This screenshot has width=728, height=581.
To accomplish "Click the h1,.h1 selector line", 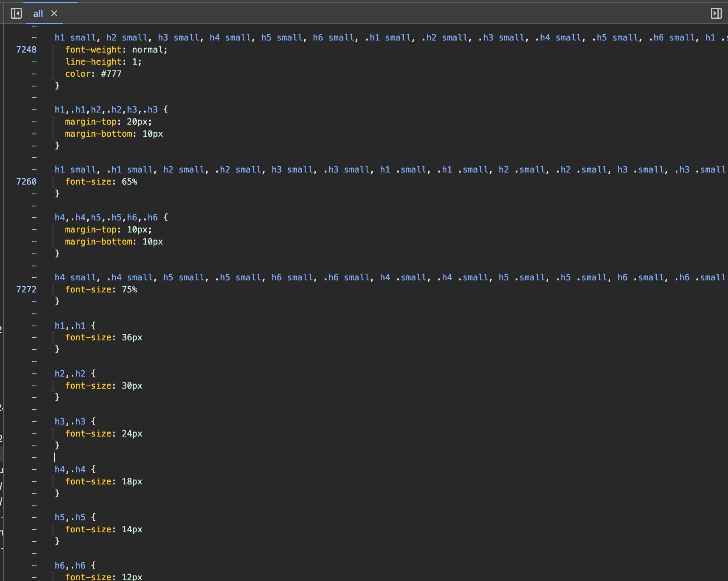I will click(70, 326).
